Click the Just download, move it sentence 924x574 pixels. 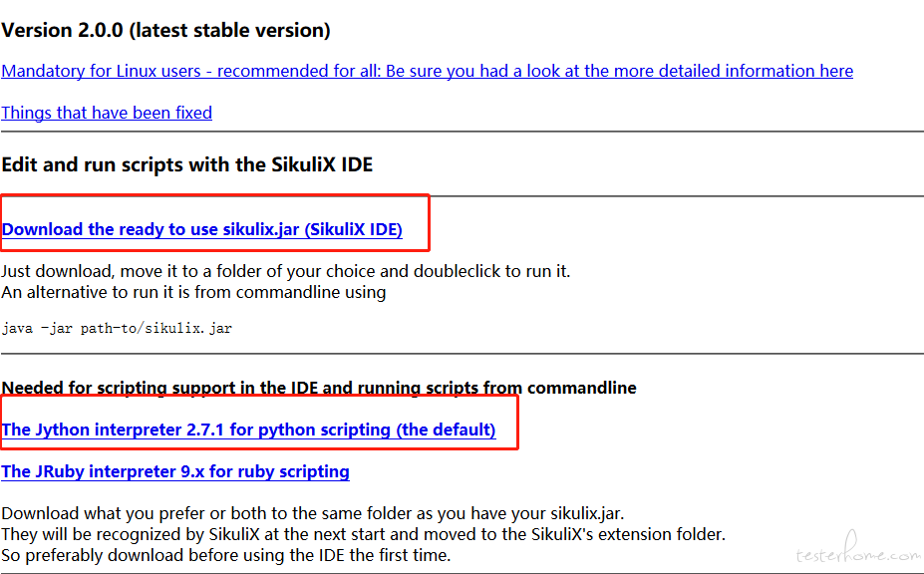pos(286,271)
